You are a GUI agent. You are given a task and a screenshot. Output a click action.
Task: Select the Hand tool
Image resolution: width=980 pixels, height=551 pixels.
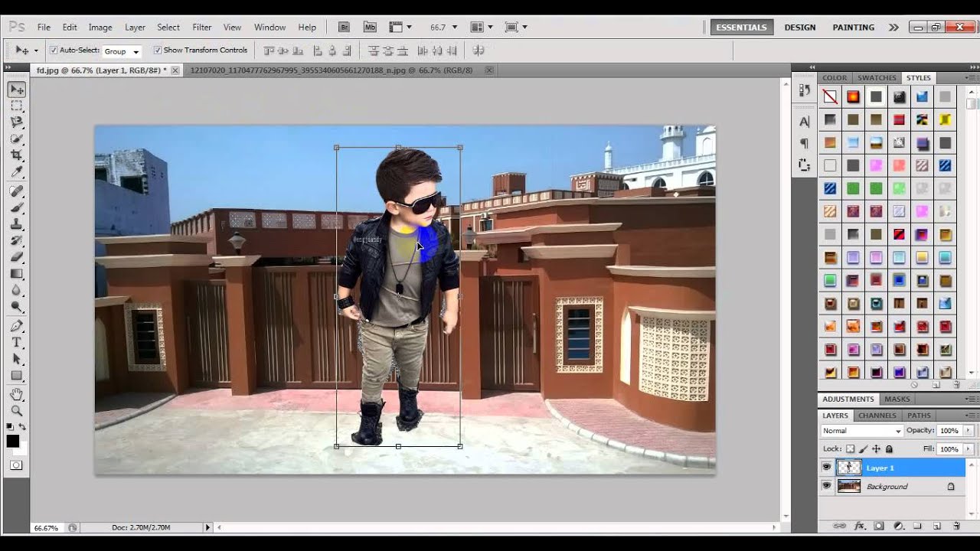16,394
